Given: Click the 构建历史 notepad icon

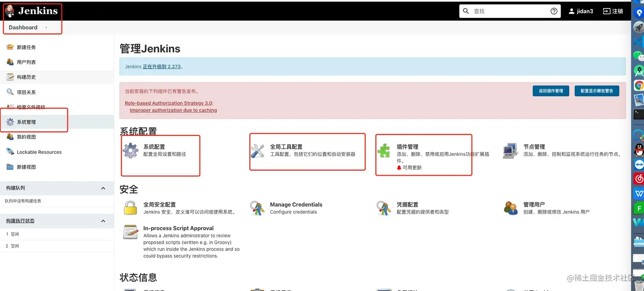Looking at the screenshot, I should click(10, 77).
